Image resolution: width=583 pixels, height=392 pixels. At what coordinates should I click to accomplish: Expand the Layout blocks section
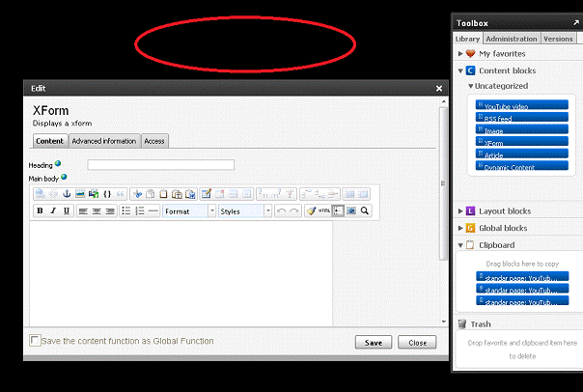pyautogui.click(x=461, y=210)
